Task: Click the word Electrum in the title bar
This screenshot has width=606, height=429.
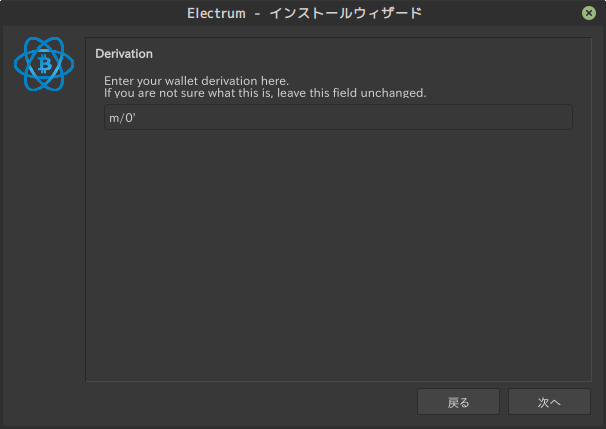Action: point(216,13)
